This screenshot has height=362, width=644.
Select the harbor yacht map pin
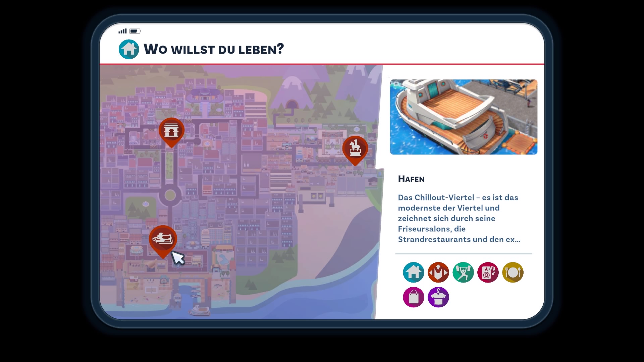(x=163, y=241)
